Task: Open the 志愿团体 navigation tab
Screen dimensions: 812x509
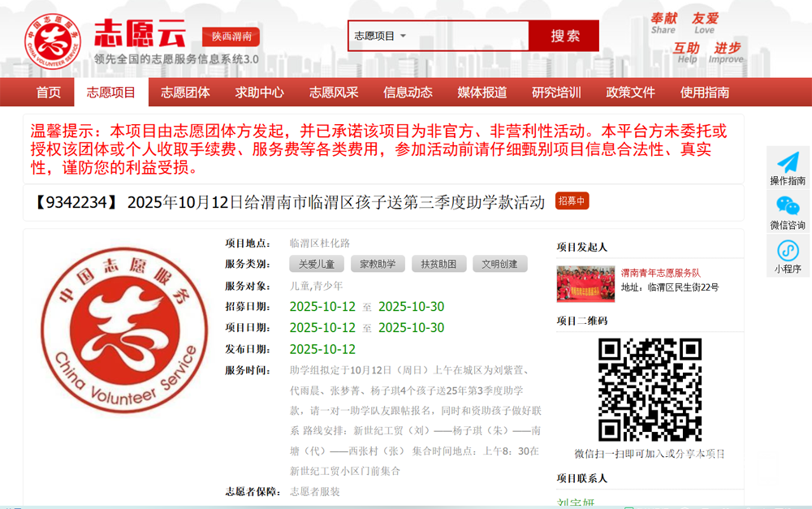Action: click(x=185, y=93)
